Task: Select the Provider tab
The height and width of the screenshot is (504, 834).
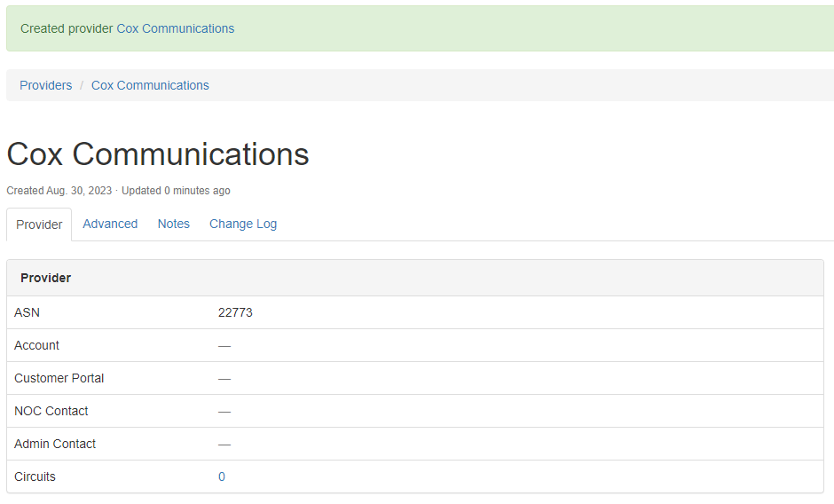Action: [x=39, y=224]
